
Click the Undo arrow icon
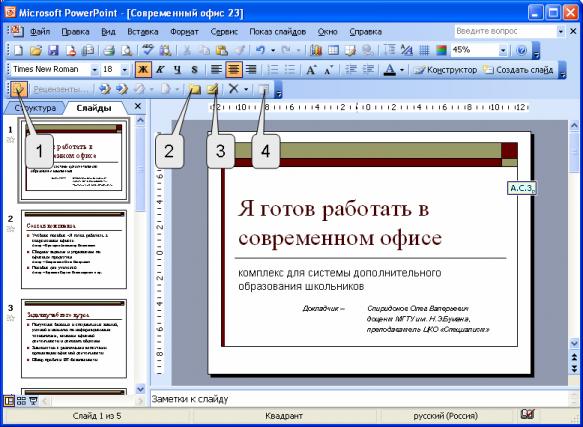tap(260, 50)
